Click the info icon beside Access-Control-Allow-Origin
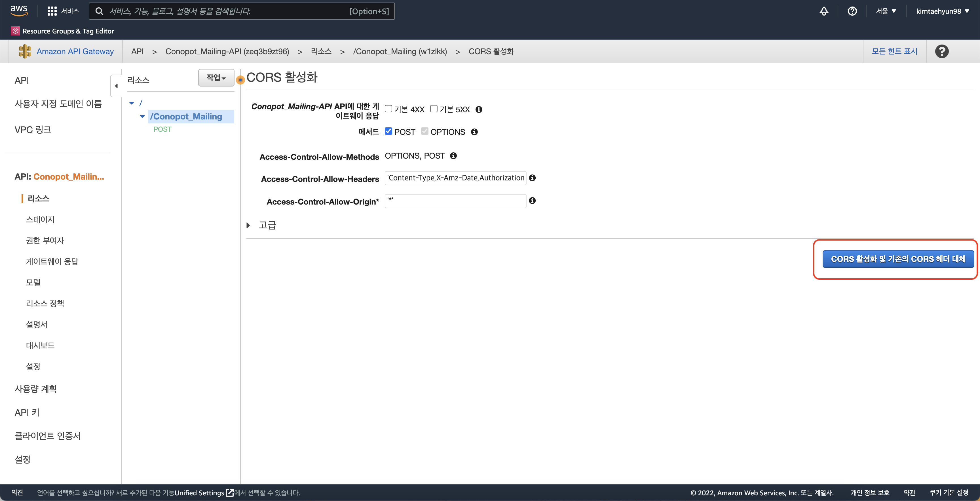The height and width of the screenshot is (501, 980). click(x=532, y=201)
